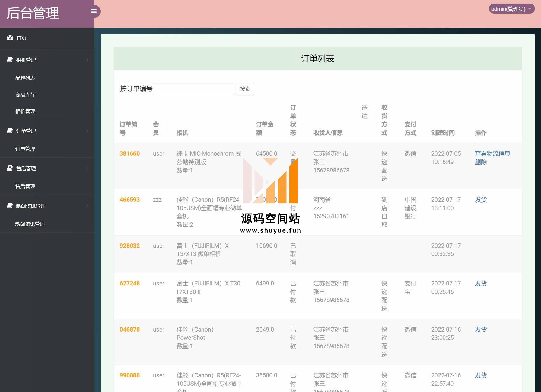
Task: Click 佳能 PowerShot camera name
Action: click(195, 334)
